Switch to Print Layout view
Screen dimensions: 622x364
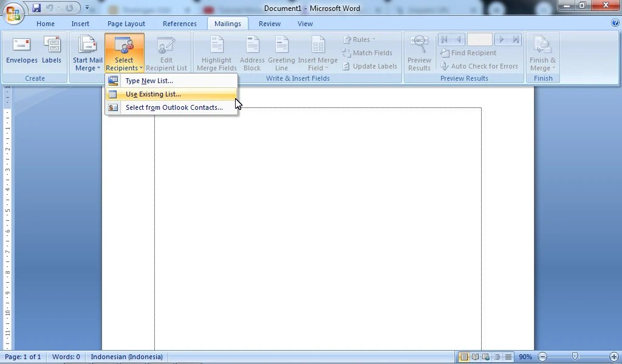pos(463,357)
